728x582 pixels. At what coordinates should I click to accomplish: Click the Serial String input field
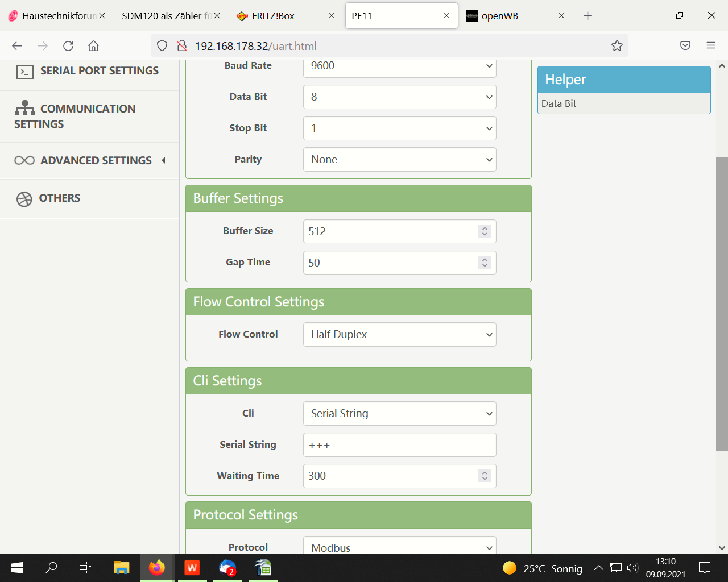[x=399, y=445]
